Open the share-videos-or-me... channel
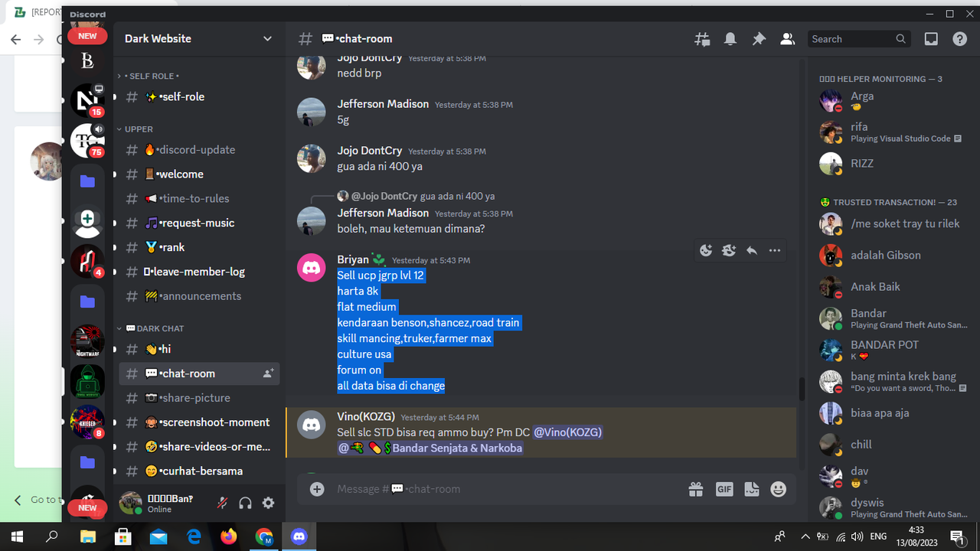This screenshot has height=551, width=980. point(199,447)
